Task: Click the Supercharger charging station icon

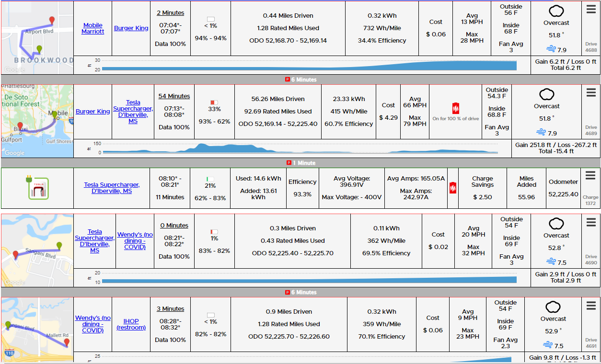Action: click(37, 188)
